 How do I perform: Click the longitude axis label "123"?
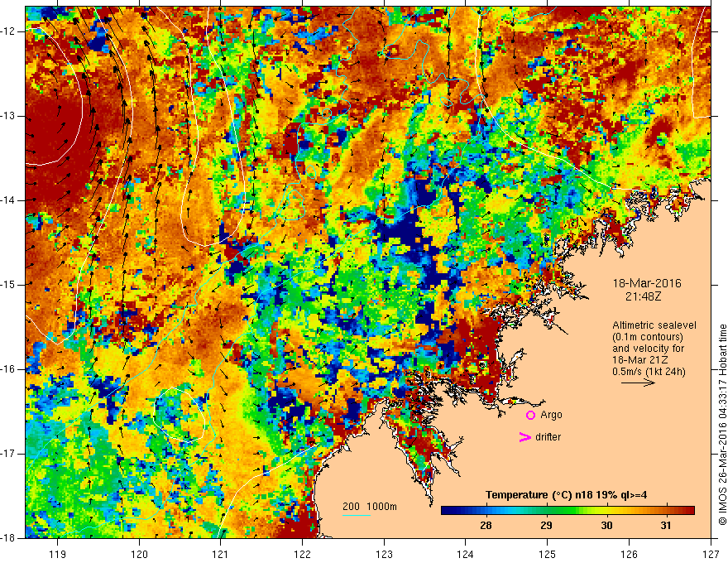click(384, 554)
